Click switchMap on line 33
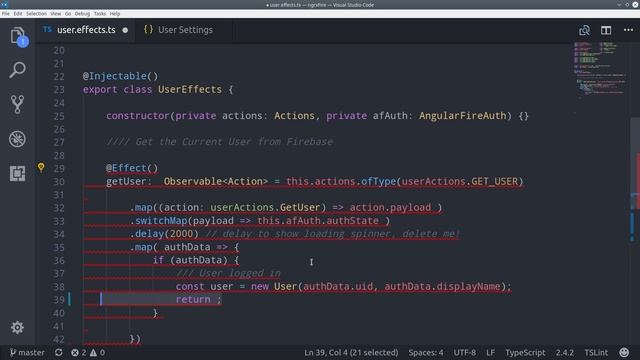 (161, 221)
